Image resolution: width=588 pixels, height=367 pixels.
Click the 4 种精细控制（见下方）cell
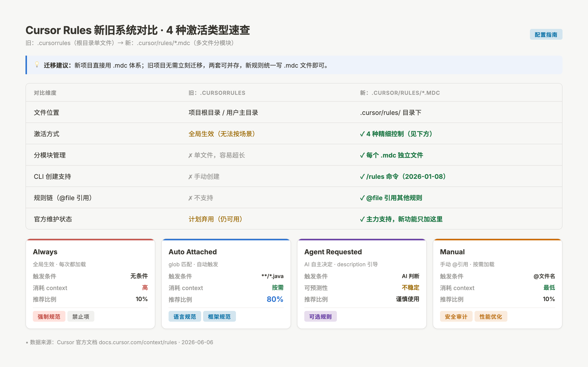pos(396,134)
